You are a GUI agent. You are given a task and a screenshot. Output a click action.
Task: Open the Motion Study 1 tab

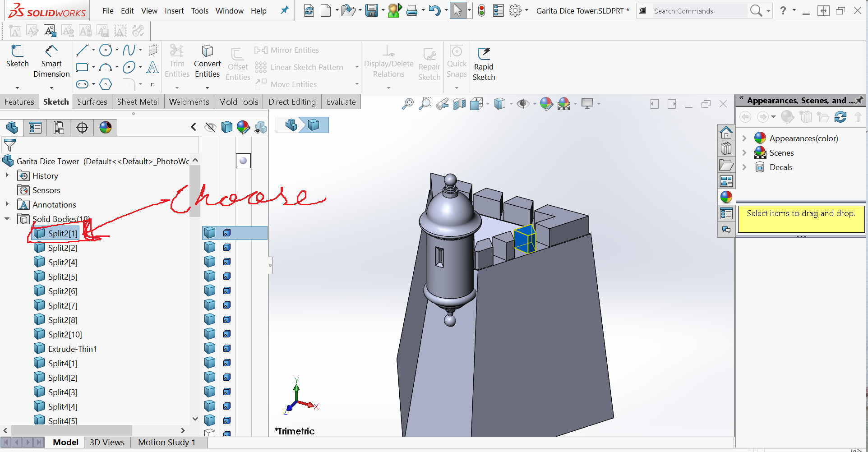166,442
